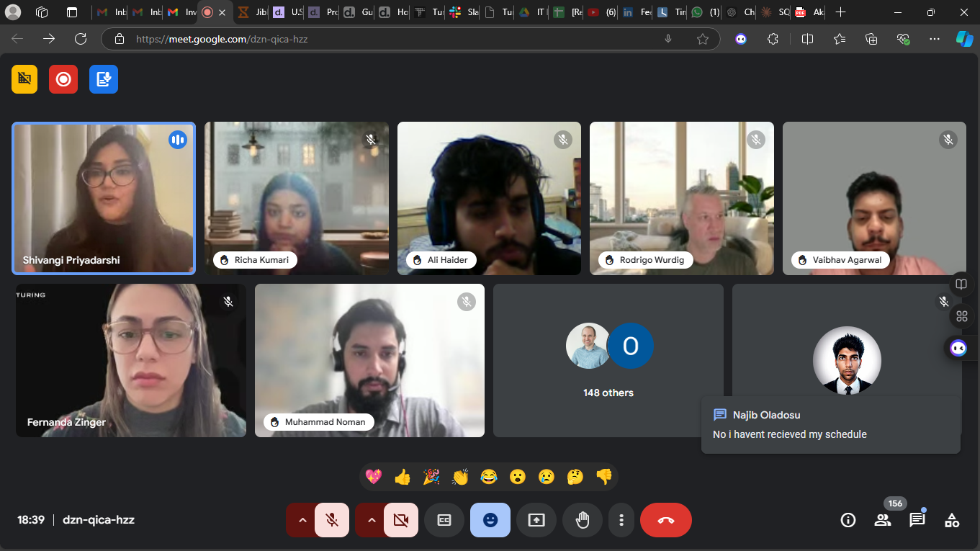Open Copilot in the browser
Image resolution: width=980 pixels, height=551 pixels.
click(x=964, y=39)
